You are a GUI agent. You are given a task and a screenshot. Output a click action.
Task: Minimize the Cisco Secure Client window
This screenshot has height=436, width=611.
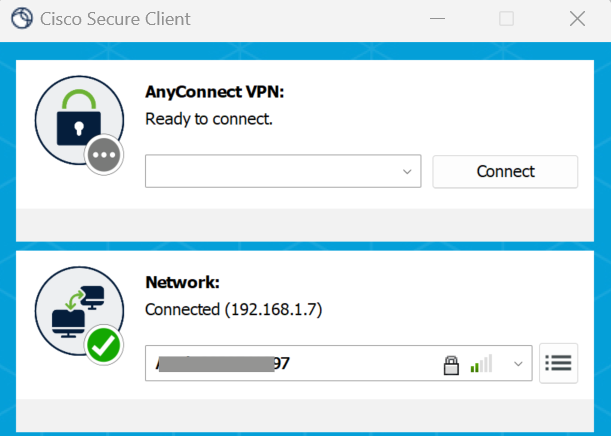point(437,18)
